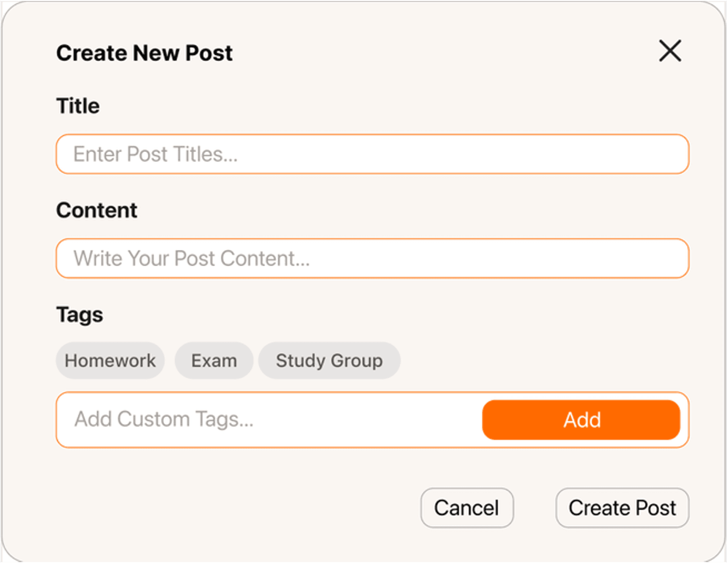Select the Homework tag pill
This screenshot has height=564, width=728.
(x=110, y=360)
